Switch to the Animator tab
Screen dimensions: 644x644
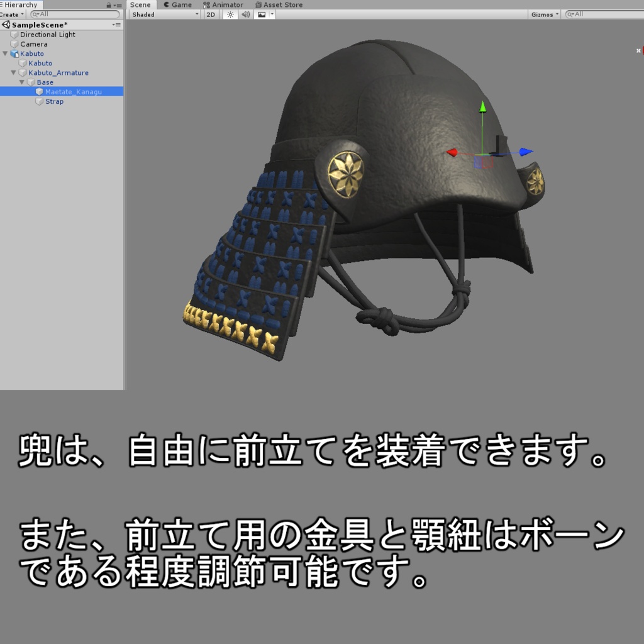pyautogui.click(x=226, y=5)
